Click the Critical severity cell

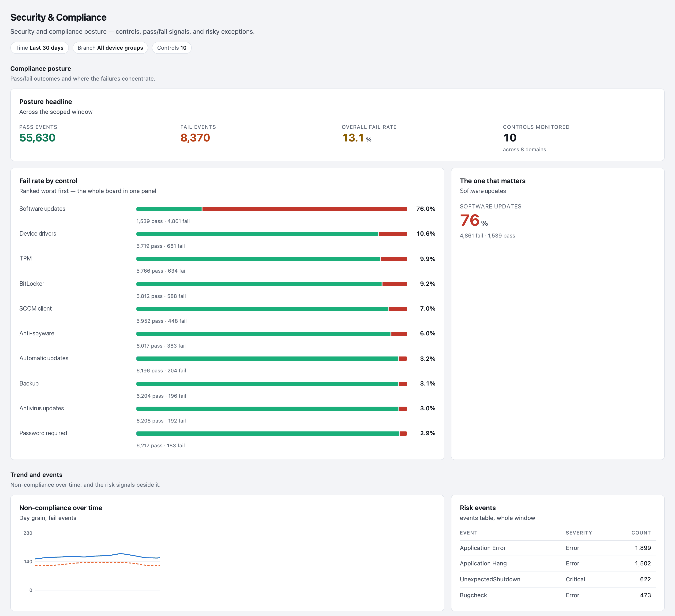coord(575,579)
